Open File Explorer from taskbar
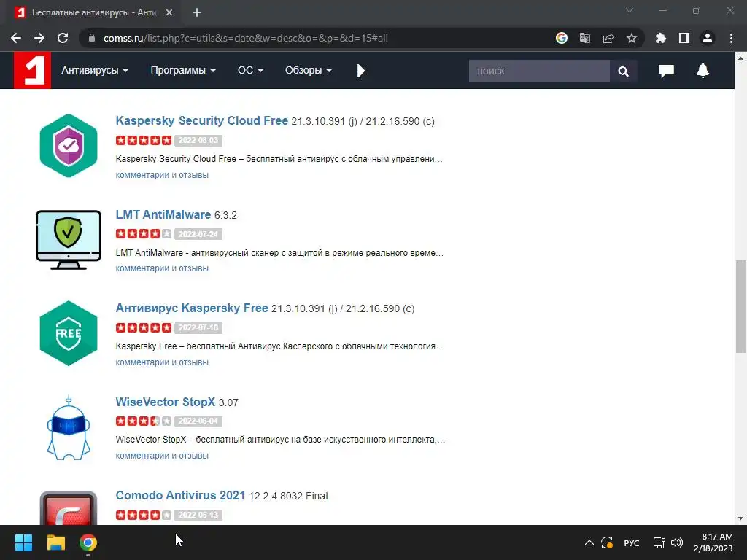The width and height of the screenshot is (747, 560). click(x=55, y=542)
